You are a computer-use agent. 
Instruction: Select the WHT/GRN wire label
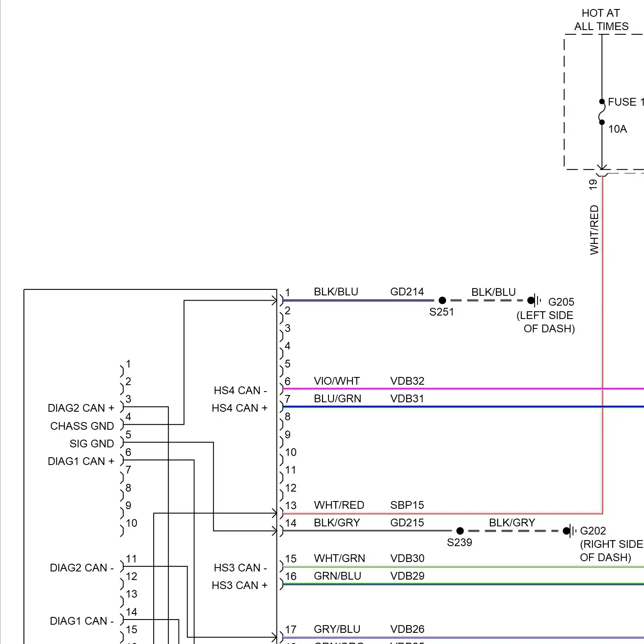click(x=340, y=558)
